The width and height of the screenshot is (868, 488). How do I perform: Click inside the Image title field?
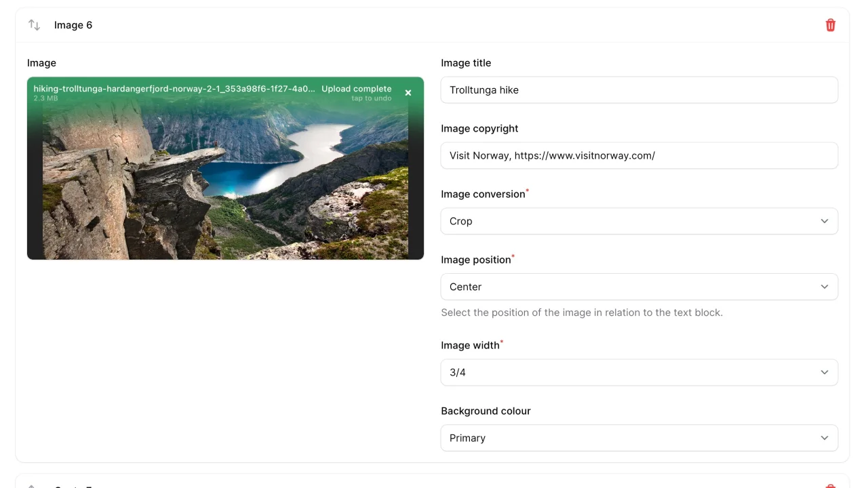pos(639,89)
